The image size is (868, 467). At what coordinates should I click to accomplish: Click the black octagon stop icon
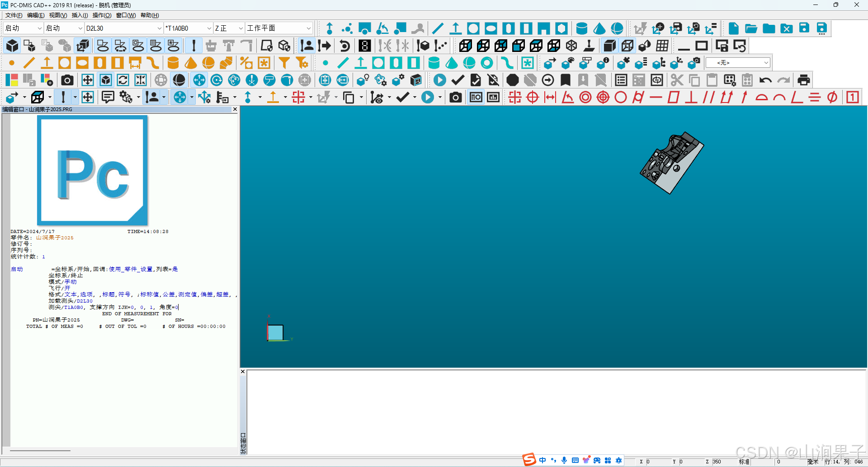point(512,80)
